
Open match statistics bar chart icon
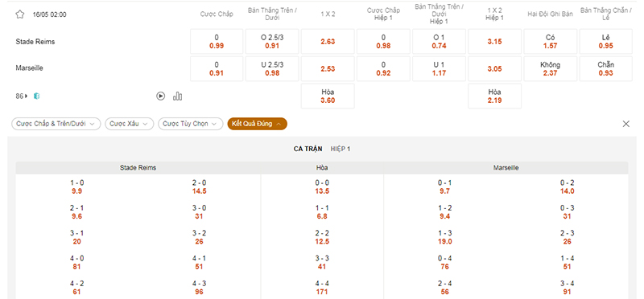coord(177,96)
